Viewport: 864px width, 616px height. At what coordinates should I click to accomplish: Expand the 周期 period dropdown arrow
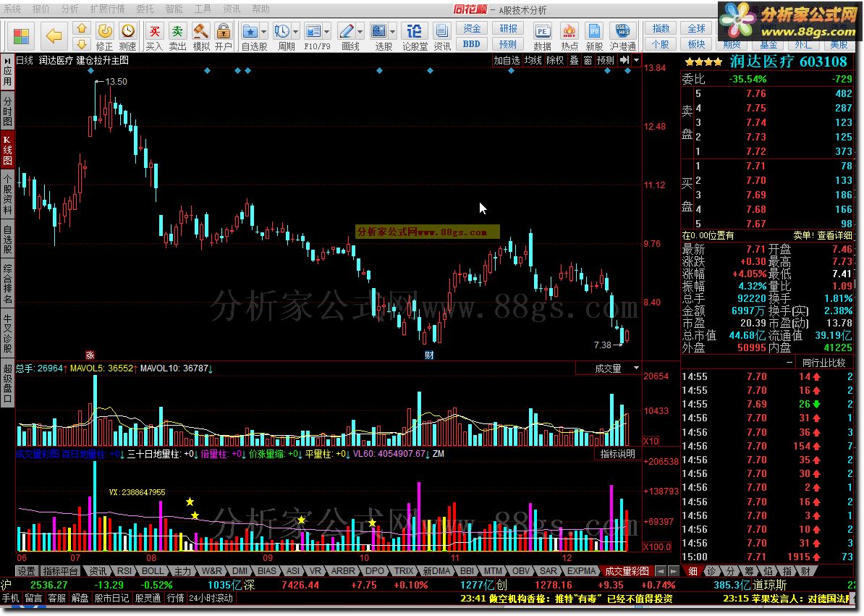(295, 31)
